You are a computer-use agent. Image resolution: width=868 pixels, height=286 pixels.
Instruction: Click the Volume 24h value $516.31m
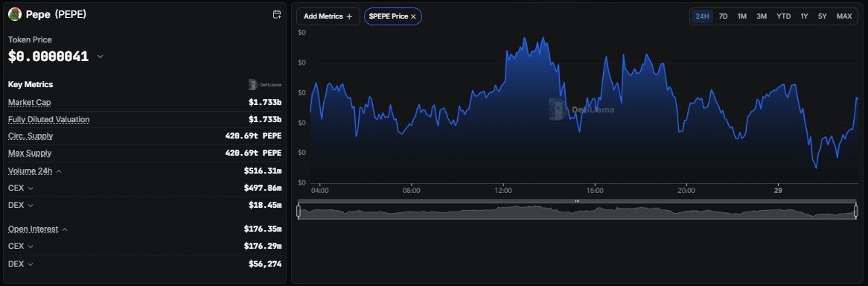coord(262,171)
